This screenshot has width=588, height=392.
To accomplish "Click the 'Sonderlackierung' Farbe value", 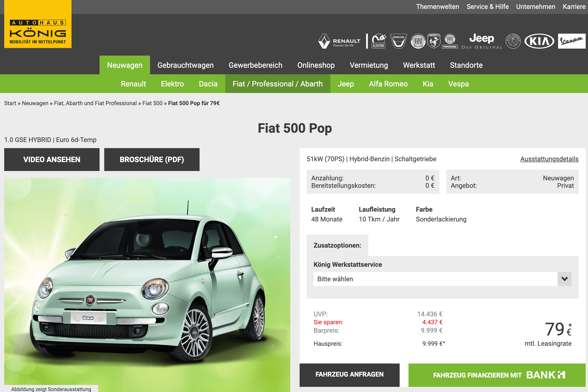I will (x=441, y=219).
